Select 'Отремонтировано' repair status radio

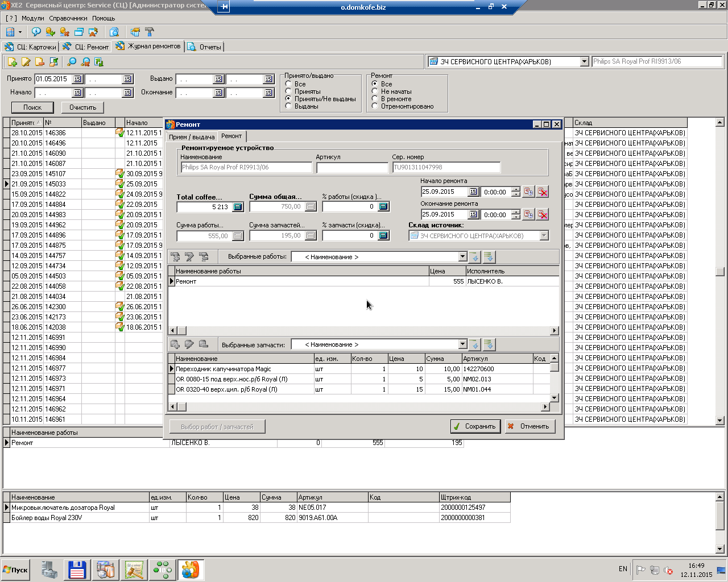(375, 106)
